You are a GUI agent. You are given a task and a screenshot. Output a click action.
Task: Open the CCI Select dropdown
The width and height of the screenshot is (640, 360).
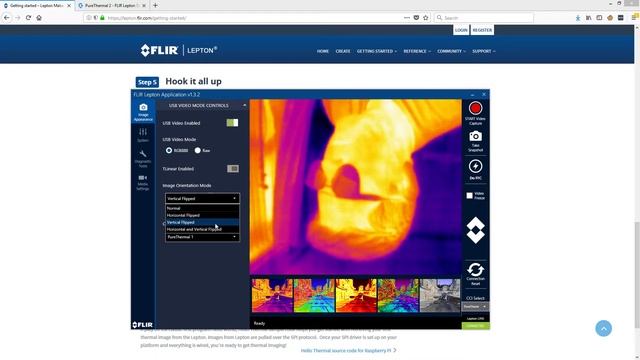coord(475,307)
